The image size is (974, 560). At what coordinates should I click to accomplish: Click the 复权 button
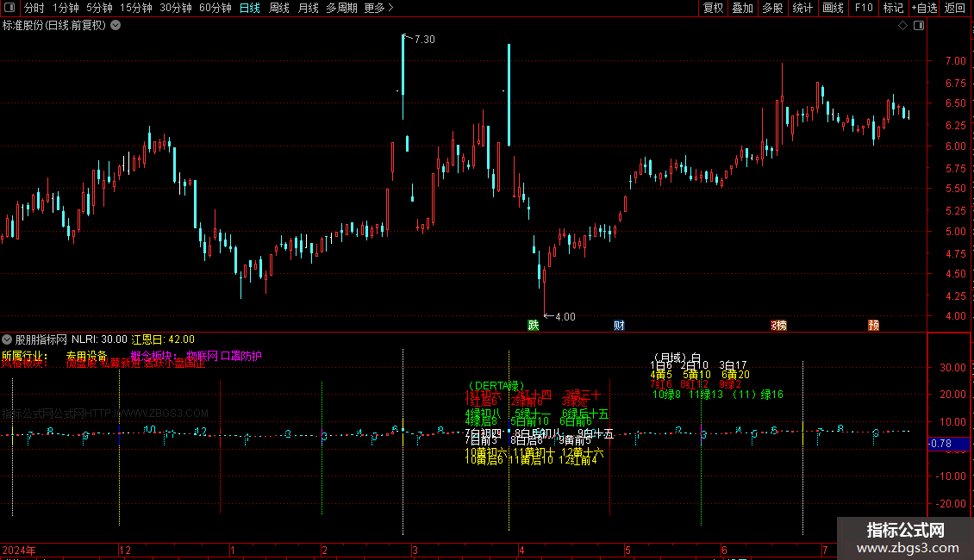click(x=713, y=8)
